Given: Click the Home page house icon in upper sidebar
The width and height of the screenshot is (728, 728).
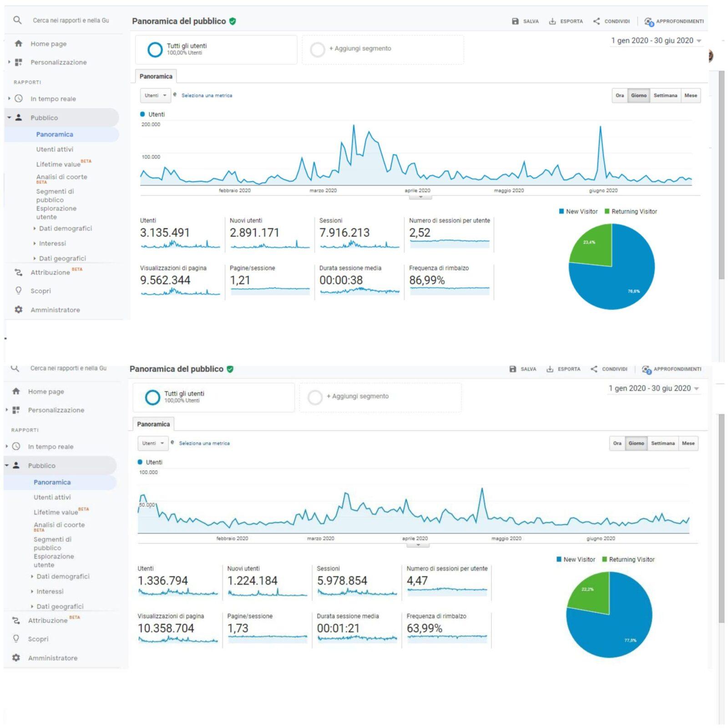Looking at the screenshot, I should (19, 44).
